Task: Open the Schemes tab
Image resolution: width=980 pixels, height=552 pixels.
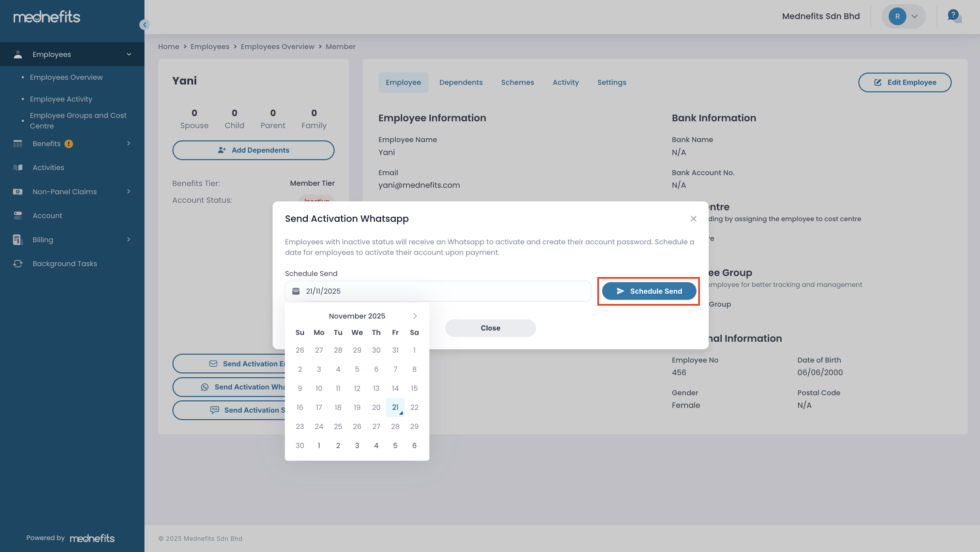Action: (517, 82)
